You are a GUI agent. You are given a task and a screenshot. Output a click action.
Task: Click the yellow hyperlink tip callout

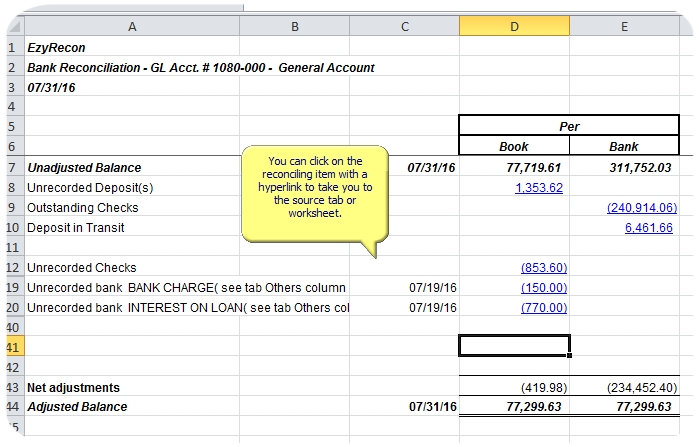(314, 193)
